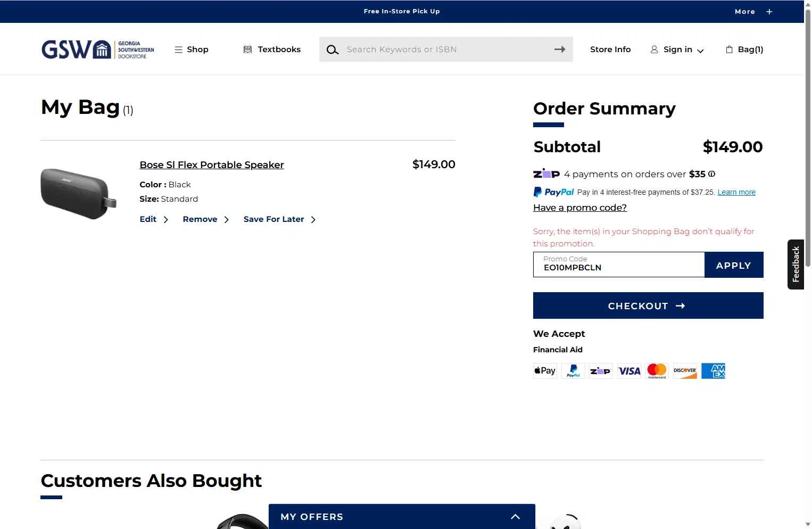Open the Shop menu
The width and height of the screenshot is (812, 529).
tap(192, 49)
